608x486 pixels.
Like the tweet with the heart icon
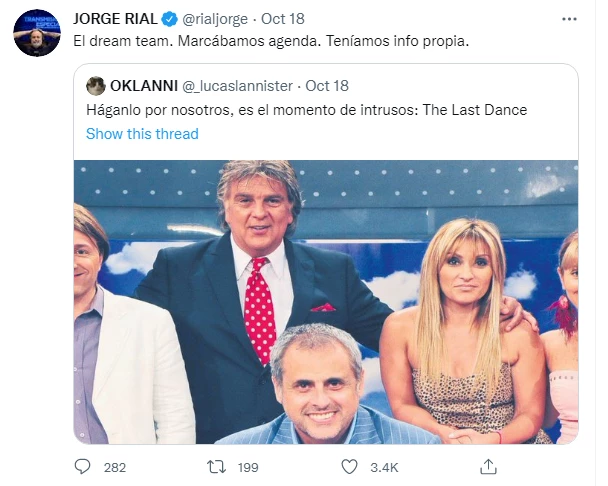[349, 467]
